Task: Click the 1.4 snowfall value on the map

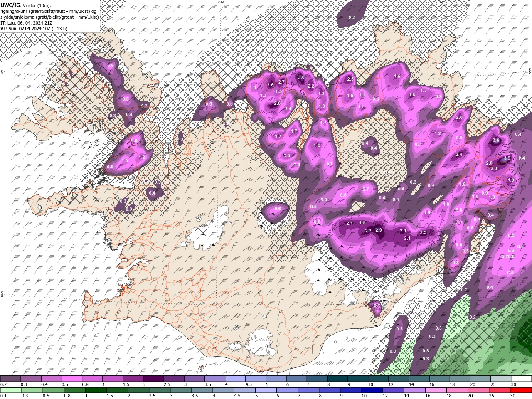Action: pos(288,108)
